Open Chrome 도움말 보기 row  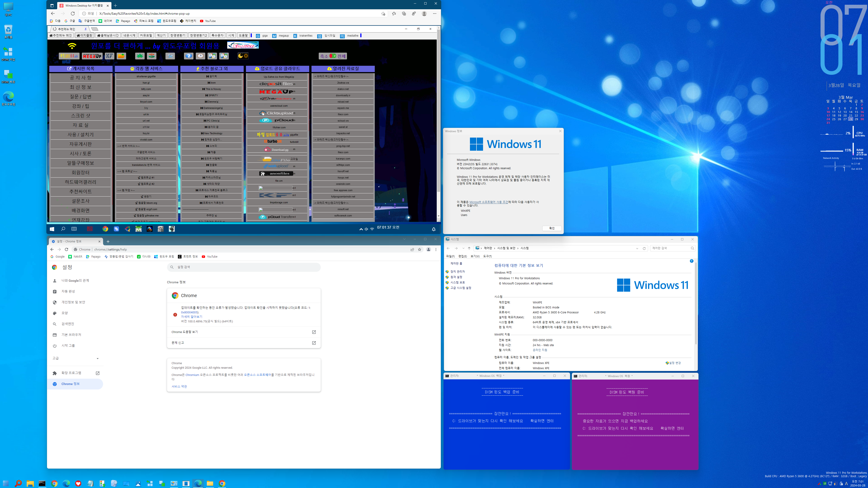tap(244, 332)
